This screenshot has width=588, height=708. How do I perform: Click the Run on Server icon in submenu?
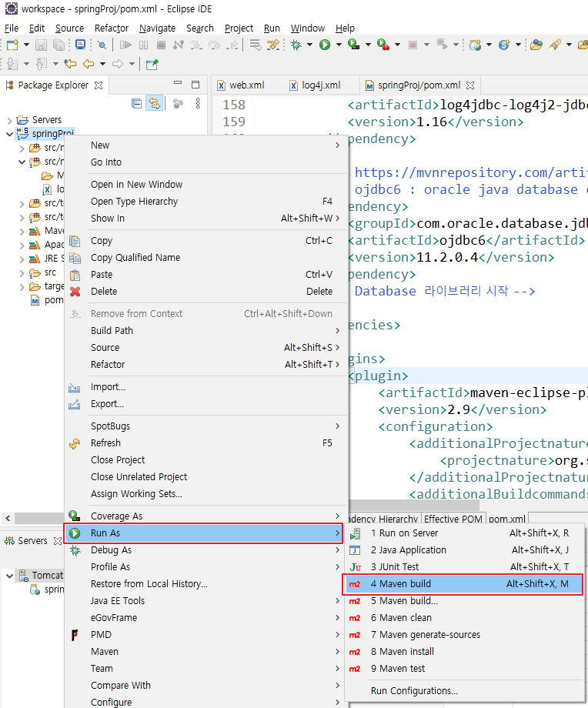(x=355, y=533)
